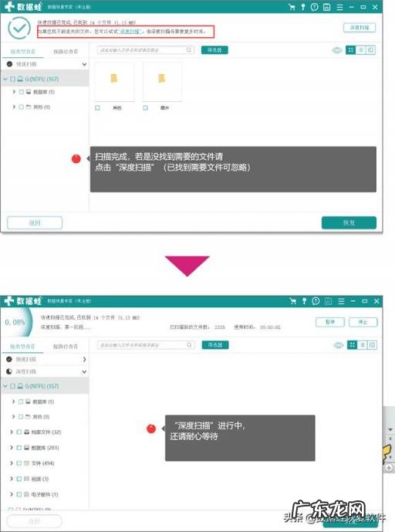Open the help question mark in top window

coord(314,7)
